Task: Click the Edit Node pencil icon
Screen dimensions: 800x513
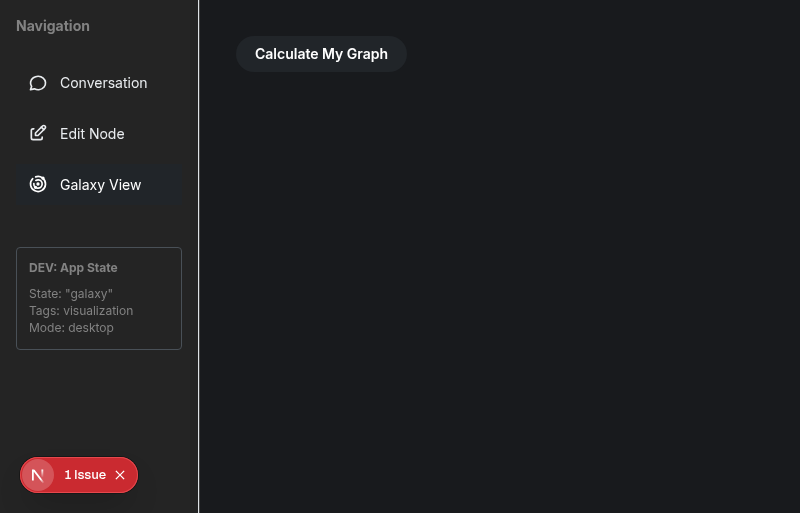Action: click(x=38, y=134)
